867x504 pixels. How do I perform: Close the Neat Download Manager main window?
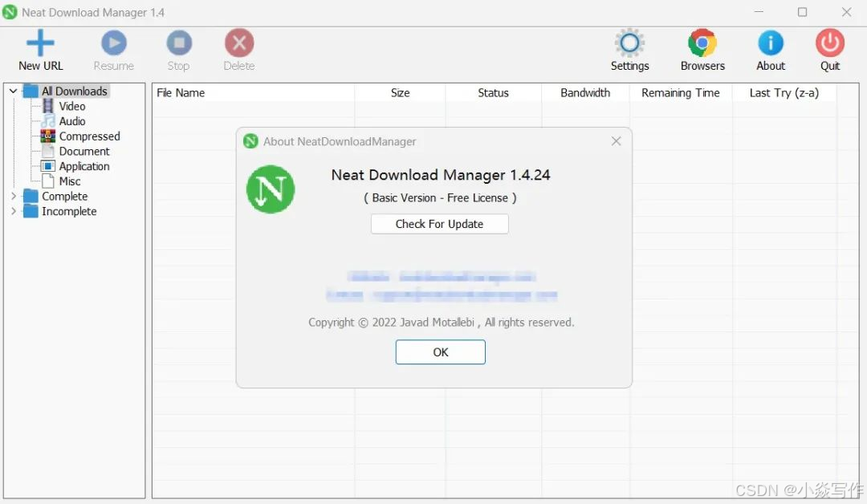pyautogui.click(x=846, y=11)
